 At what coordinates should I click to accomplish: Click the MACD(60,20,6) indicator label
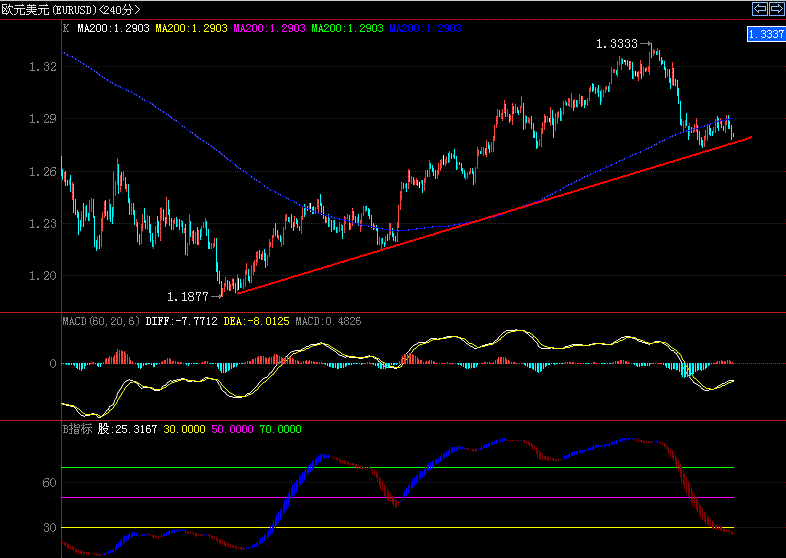point(101,321)
